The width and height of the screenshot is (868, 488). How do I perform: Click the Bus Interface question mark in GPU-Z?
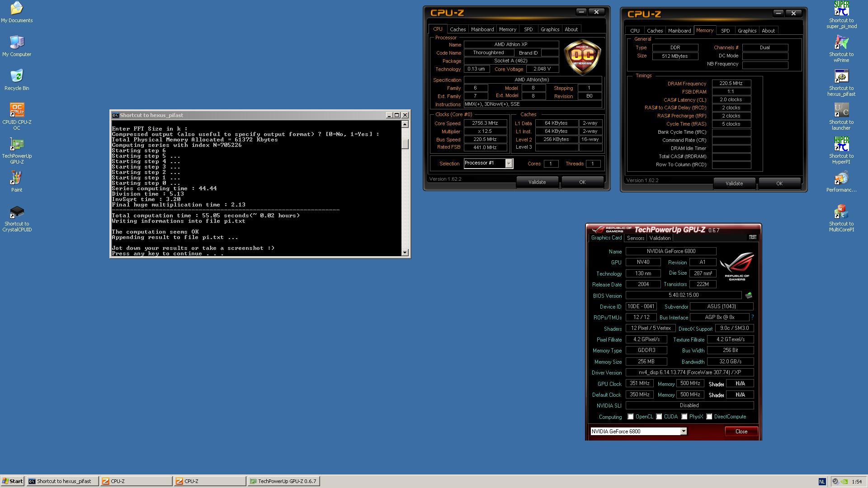tap(752, 317)
